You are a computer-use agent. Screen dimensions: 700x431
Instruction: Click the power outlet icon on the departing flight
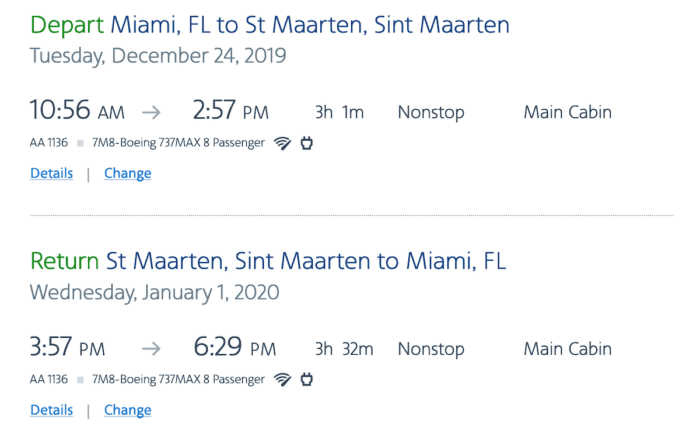click(x=307, y=143)
